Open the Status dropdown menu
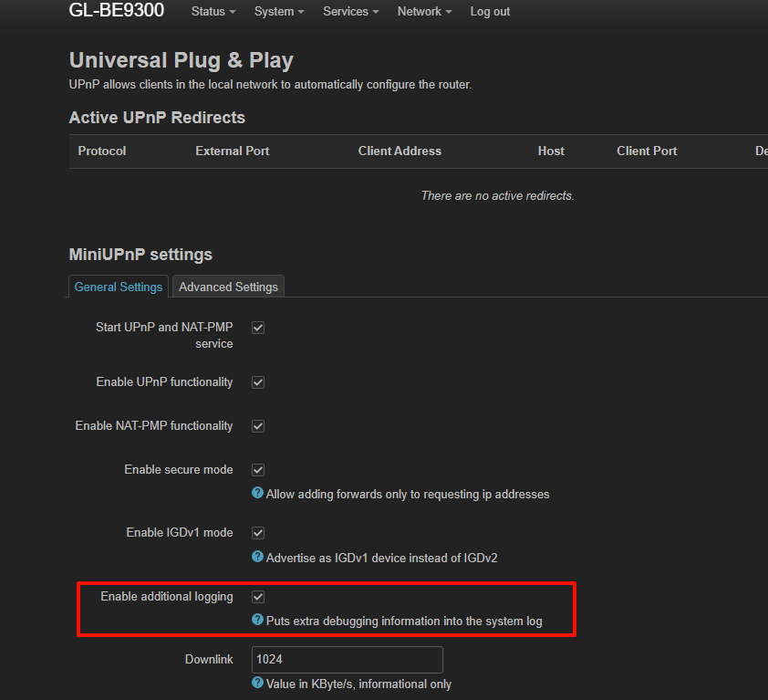This screenshot has height=700, width=768. (213, 12)
